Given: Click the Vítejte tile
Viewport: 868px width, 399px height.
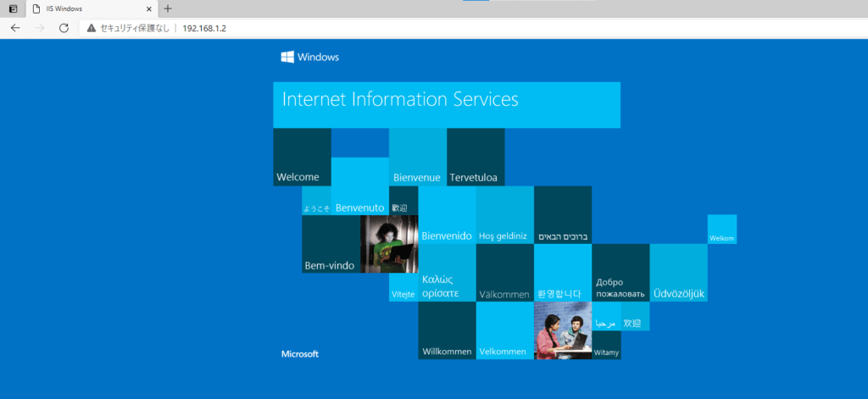Looking at the screenshot, I should (403, 287).
